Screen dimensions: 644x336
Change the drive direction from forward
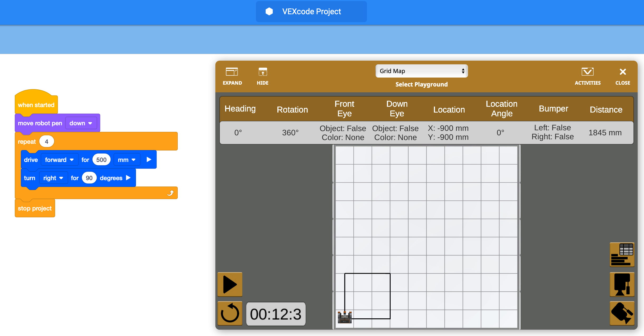point(59,159)
